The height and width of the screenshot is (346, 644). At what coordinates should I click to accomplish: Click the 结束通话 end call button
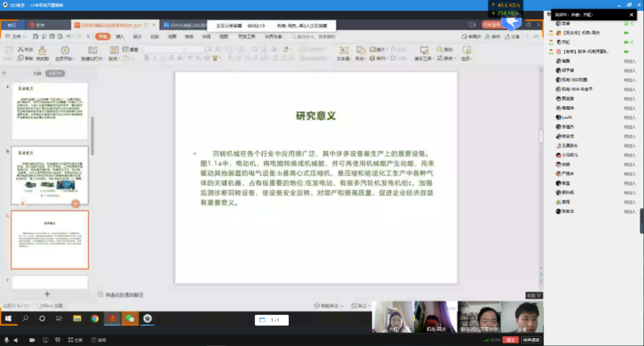531,340
